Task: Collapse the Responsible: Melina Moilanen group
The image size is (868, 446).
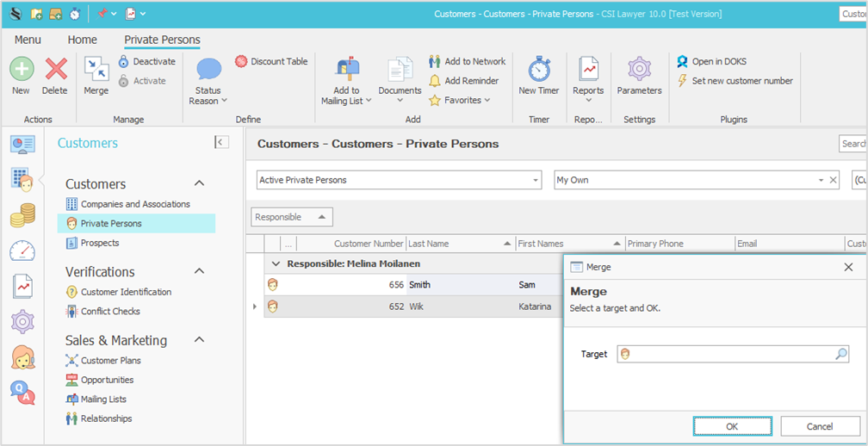Action: click(x=276, y=263)
